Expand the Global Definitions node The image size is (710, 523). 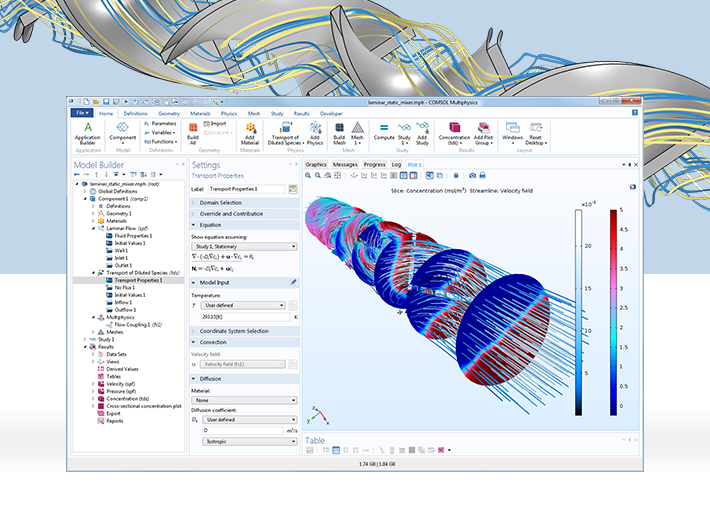point(85,192)
